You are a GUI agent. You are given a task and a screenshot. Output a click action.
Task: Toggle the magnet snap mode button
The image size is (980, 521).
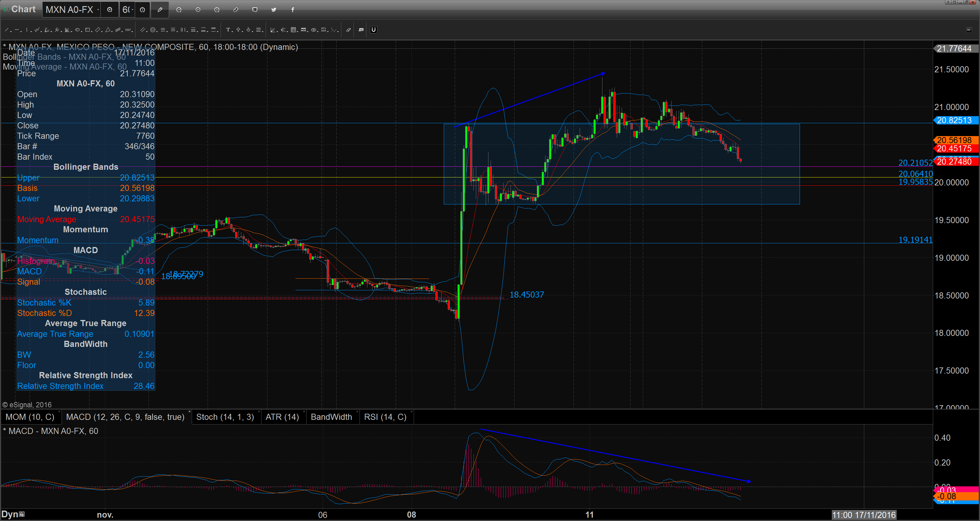[373, 30]
